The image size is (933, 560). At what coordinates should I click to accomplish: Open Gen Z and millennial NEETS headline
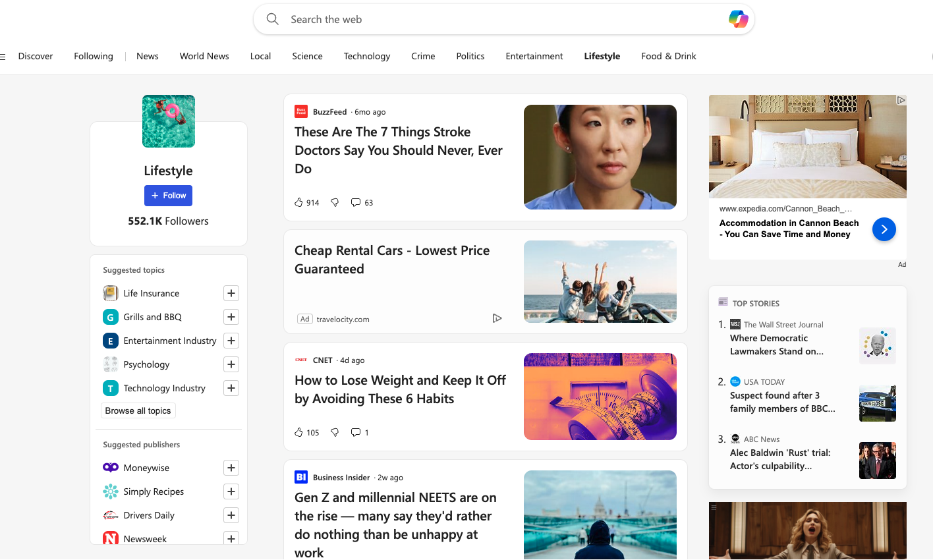tap(395, 525)
